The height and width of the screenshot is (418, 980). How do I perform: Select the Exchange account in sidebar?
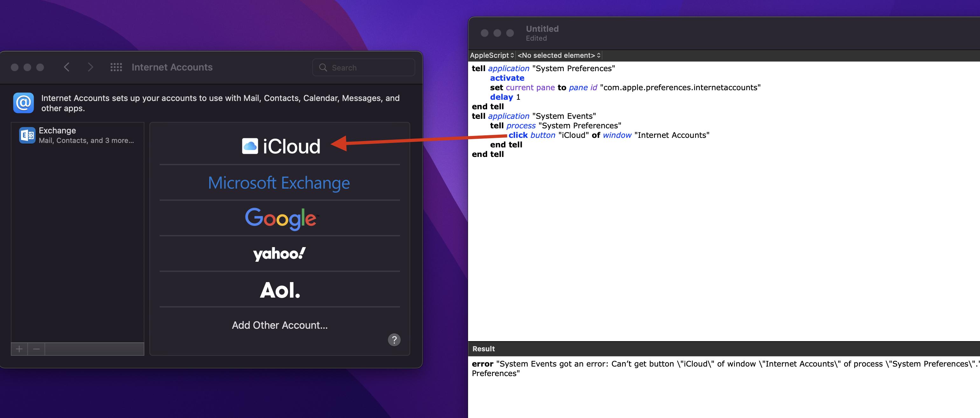78,135
